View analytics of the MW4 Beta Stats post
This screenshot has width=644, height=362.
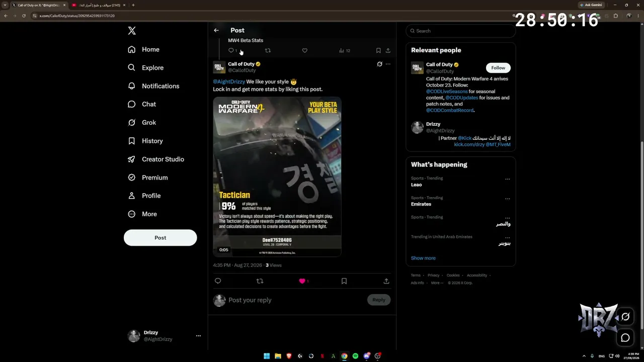[344, 50]
